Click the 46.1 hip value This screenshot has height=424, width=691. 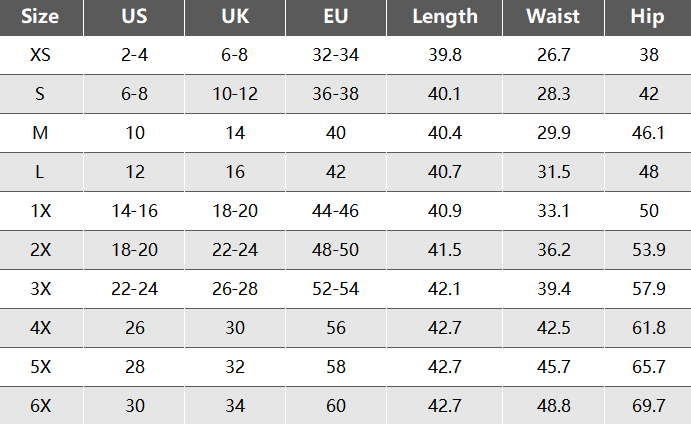648,133
